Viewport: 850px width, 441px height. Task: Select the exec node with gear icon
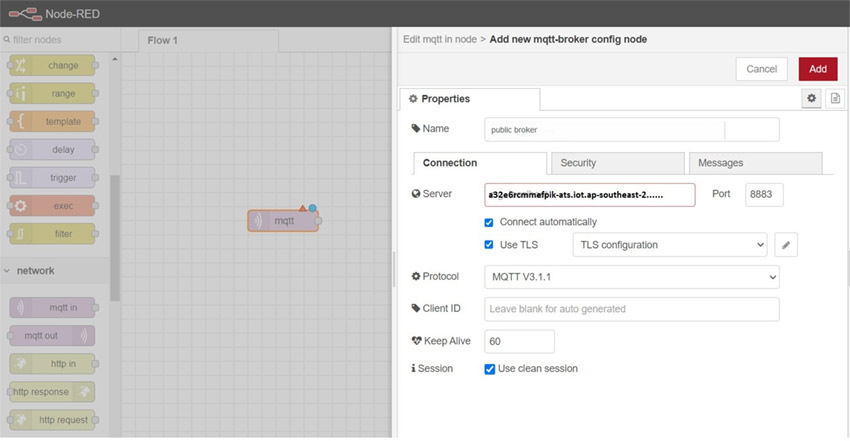coord(54,206)
